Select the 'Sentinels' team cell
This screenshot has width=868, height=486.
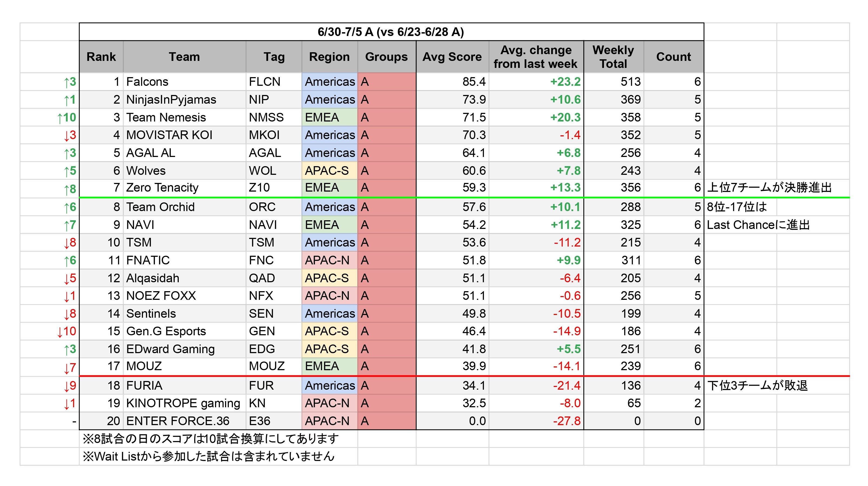point(184,314)
